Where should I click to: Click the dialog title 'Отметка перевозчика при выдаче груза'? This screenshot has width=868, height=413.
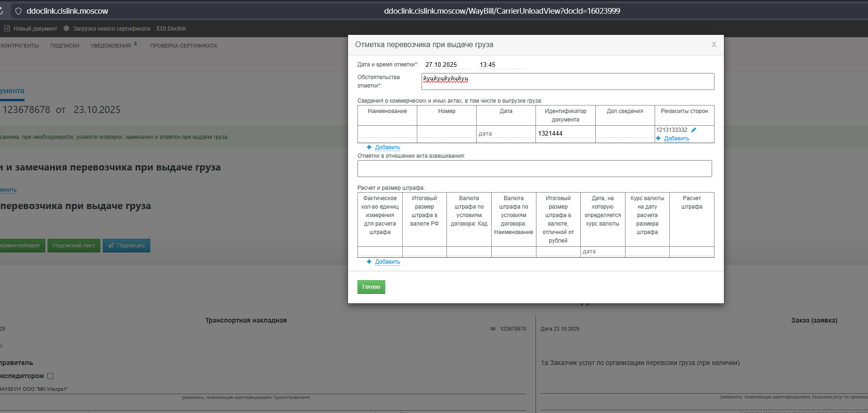point(424,45)
